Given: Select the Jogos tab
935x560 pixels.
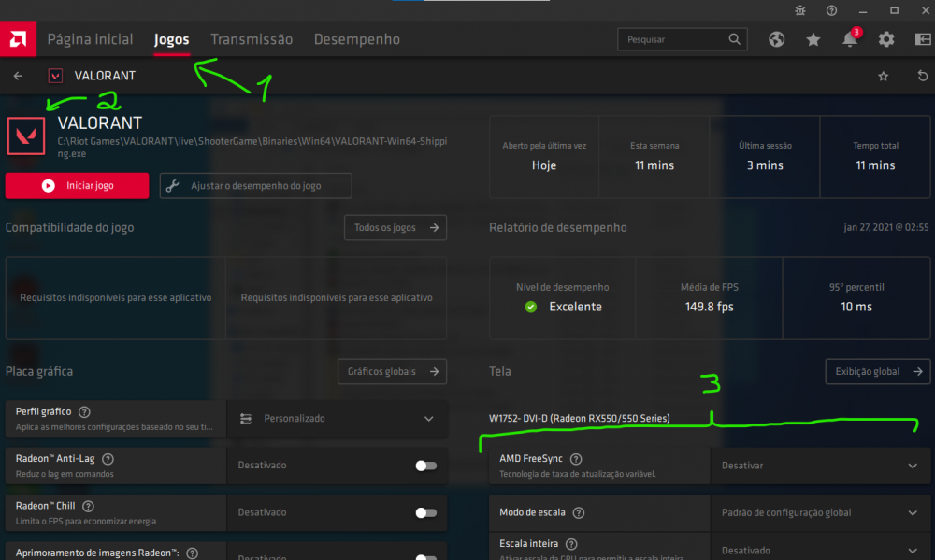Looking at the screenshot, I should pos(172,39).
